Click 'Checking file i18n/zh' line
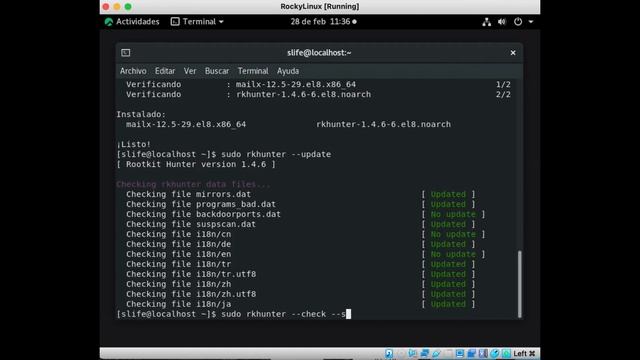The width and height of the screenshot is (640, 360). tap(178, 284)
